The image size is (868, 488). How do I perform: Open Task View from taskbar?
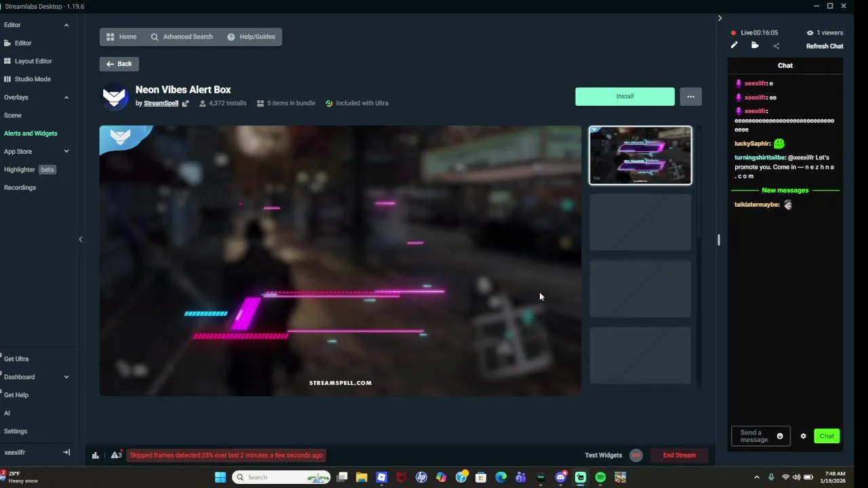coord(342,477)
